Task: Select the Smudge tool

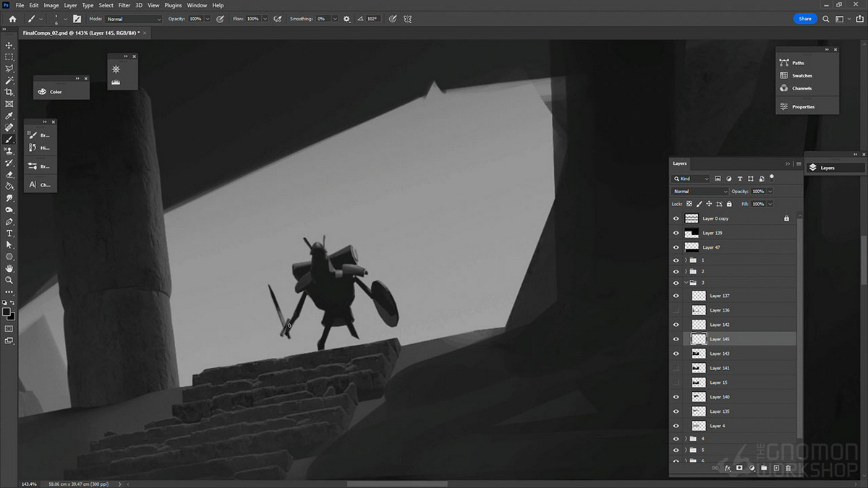Action: (x=9, y=197)
